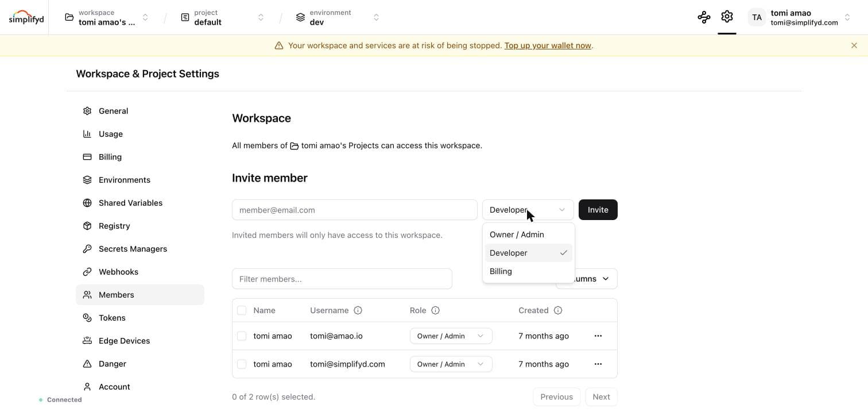Toggle the select-all rows checkbox
This screenshot has height=416, width=868.
[242, 310]
